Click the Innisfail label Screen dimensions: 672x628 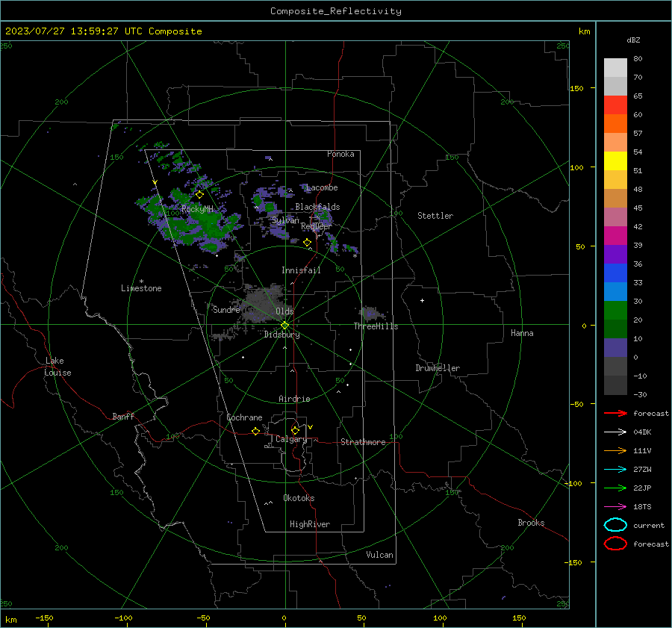[x=301, y=270]
